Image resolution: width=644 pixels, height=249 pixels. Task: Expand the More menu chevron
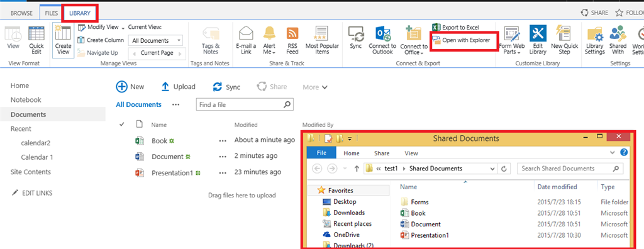coord(325,87)
